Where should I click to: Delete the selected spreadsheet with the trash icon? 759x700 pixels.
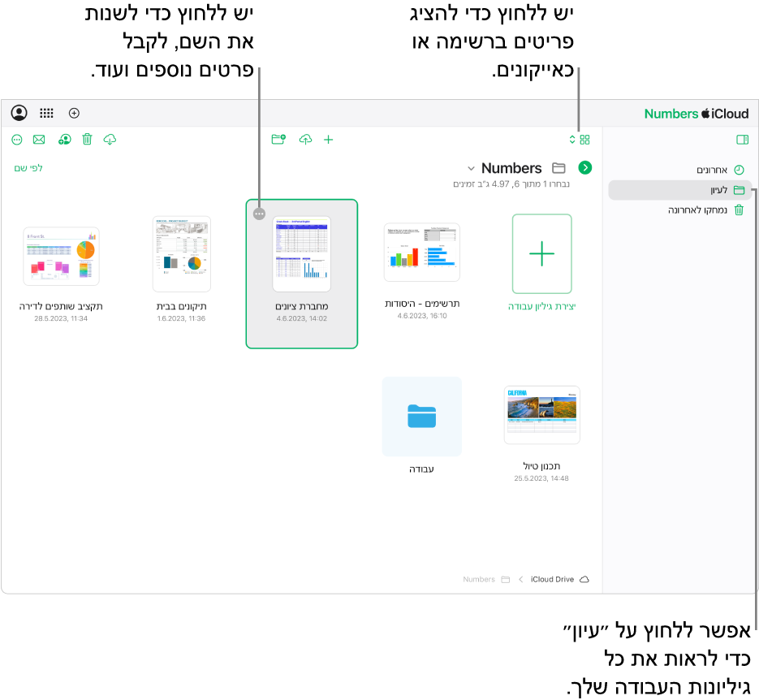click(87, 140)
